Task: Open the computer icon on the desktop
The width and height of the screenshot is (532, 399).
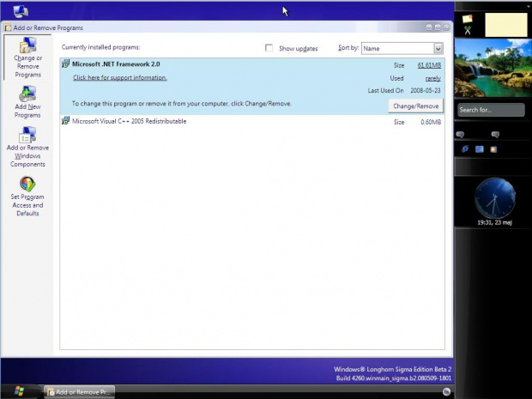Action: click(x=21, y=11)
